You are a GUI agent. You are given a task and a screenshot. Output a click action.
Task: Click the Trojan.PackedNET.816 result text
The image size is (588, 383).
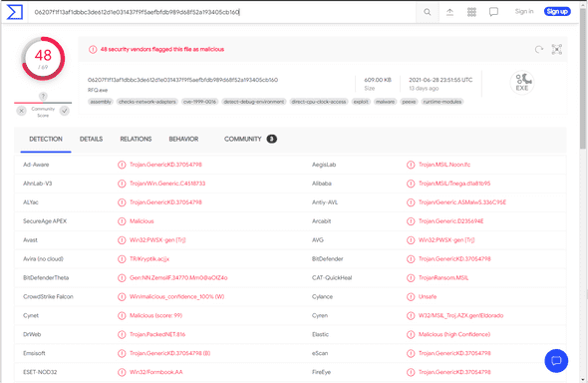[x=157, y=334]
